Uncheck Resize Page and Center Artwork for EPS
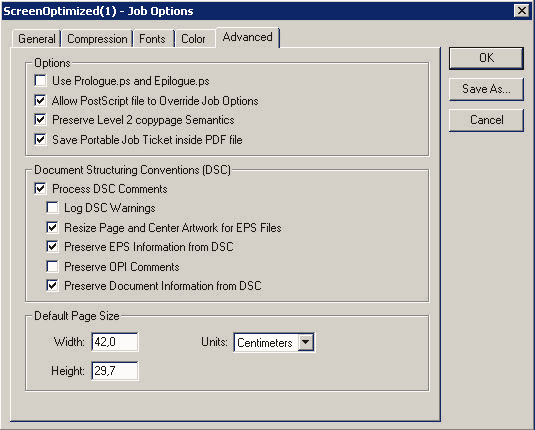Image resolution: width=535 pixels, height=430 pixels. click(x=52, y=227)
